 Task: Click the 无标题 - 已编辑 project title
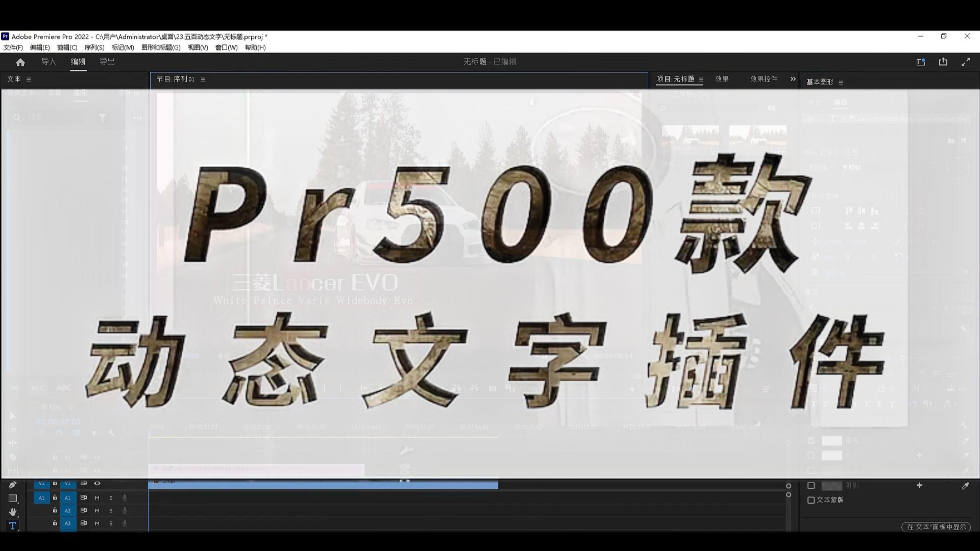(x=490, y=62)
